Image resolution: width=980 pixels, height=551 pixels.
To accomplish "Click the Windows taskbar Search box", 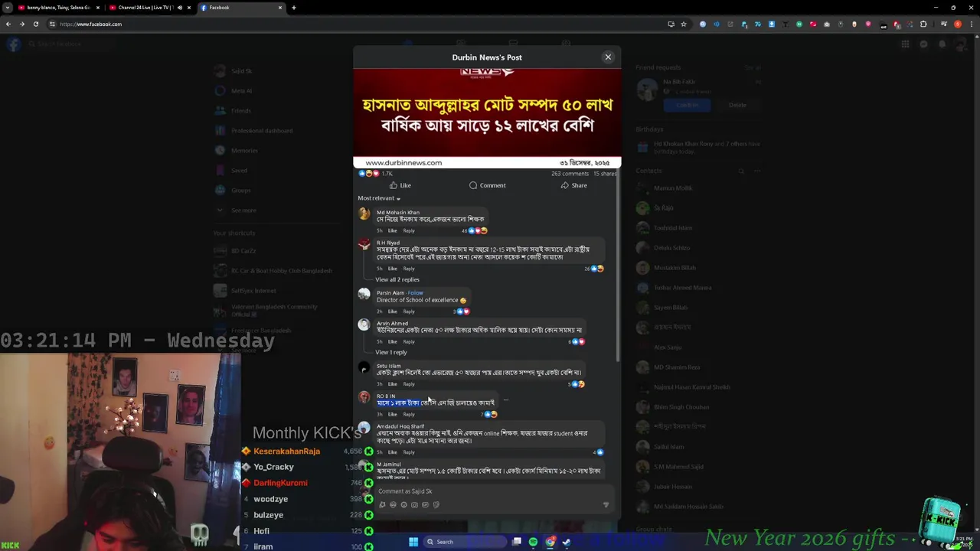I will (465, 542).
